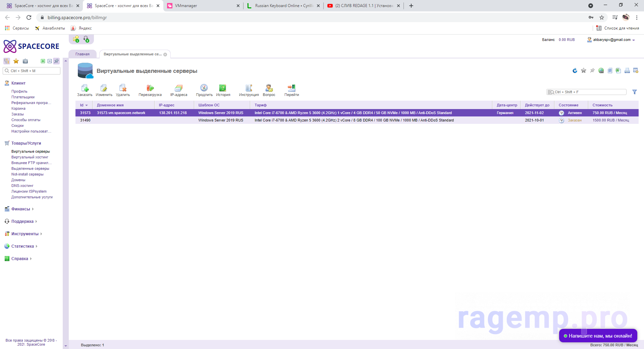Sort by the Действует до column header

(x=537, y=105)
